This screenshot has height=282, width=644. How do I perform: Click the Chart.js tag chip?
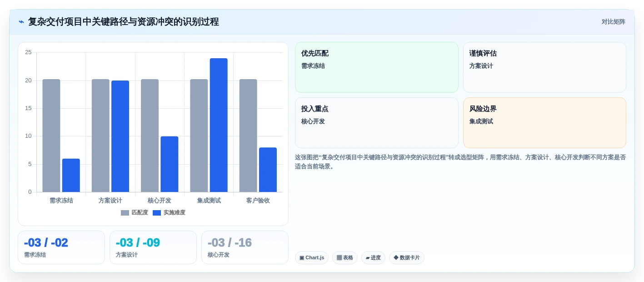312,258
